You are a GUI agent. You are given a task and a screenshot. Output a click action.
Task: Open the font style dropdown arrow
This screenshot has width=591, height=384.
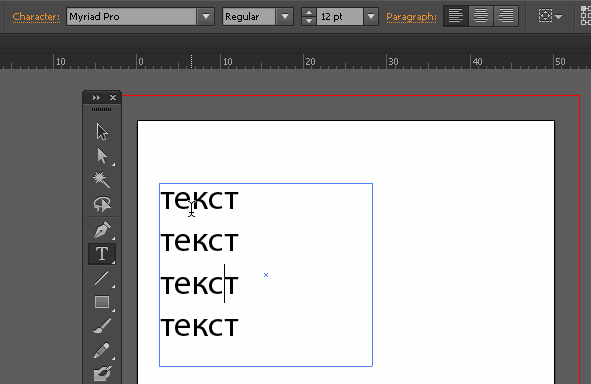[x=285, y=17]
